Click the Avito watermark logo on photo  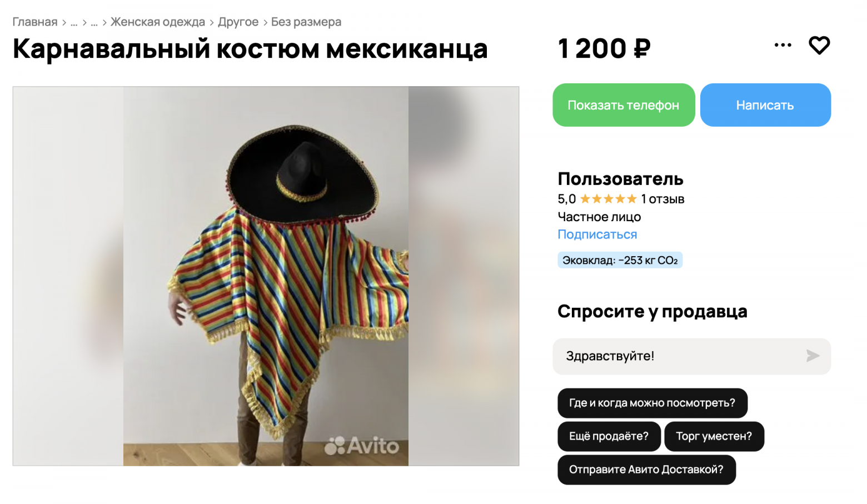(361, 445)
